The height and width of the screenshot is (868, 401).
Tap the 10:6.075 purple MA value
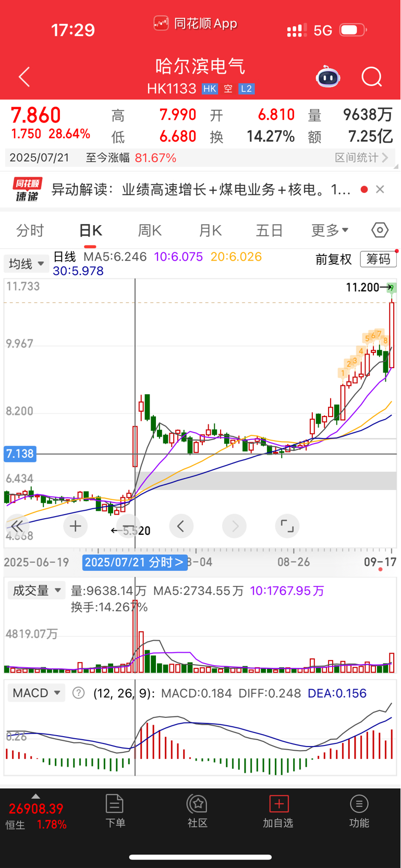[178, 256]
